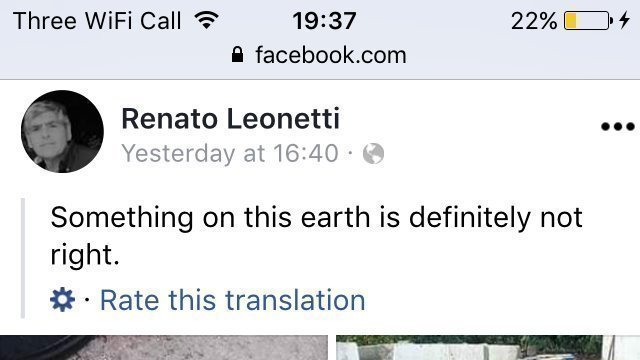640x360 pixels.
Task: Open the right post photo thumbnail
Action: tap(488, 348)
